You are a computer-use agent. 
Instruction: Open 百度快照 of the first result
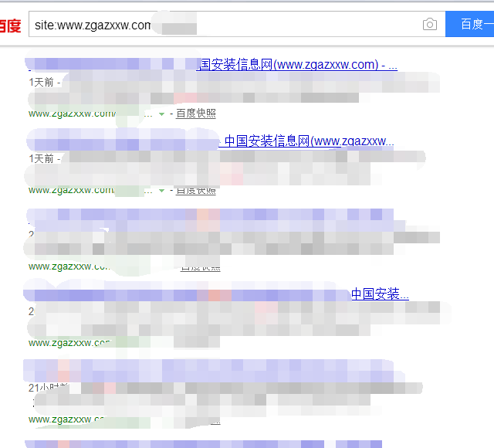tap(195, 114)
